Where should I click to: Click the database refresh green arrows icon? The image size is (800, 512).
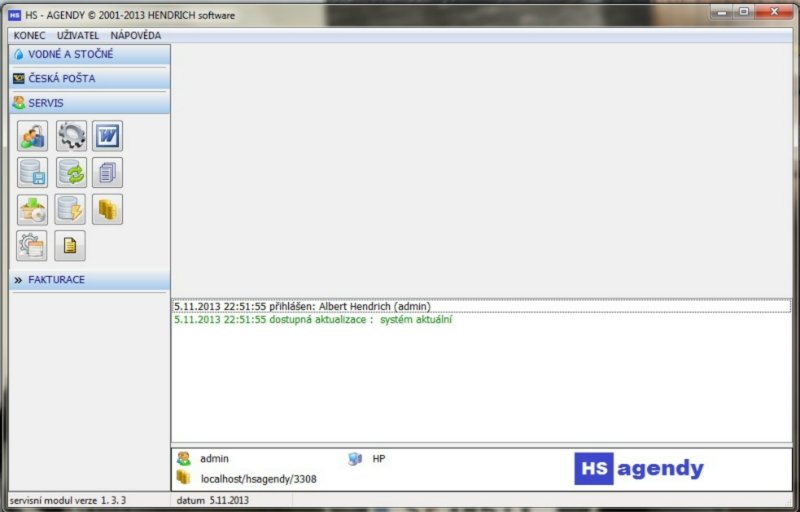tap(71, 172)
